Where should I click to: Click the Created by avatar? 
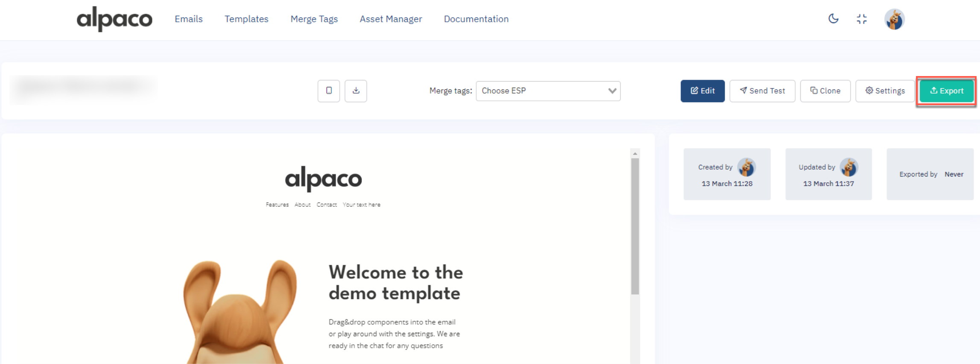click(747, 167)
